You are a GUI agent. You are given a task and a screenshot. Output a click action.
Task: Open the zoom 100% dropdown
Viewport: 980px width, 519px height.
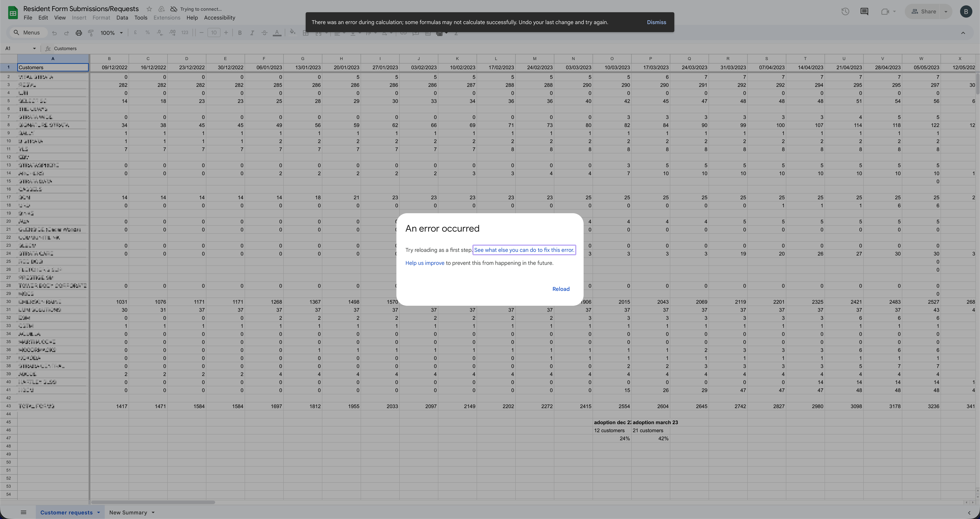[111, 33]
